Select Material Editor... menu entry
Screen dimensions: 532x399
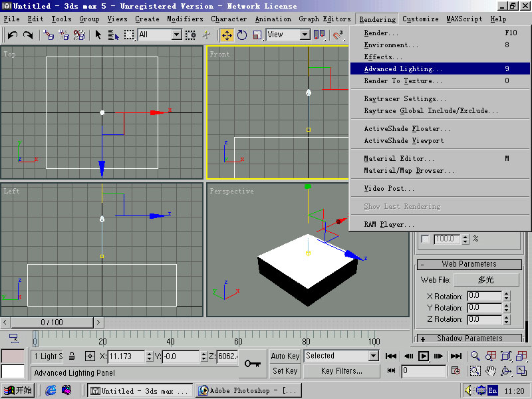coord(440,158)
